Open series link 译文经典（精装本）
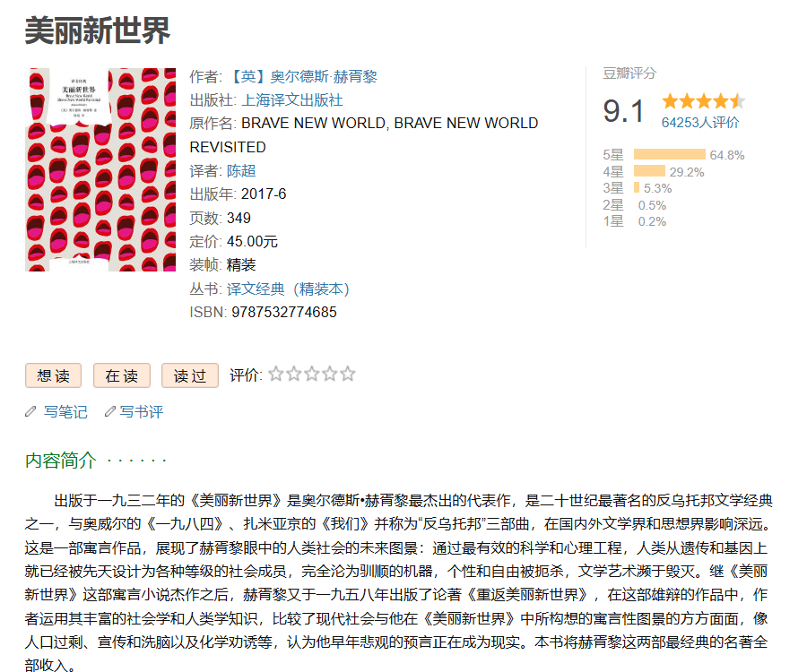Image resolution: width=807 pixels, height=672 pixels. [288, 289]
